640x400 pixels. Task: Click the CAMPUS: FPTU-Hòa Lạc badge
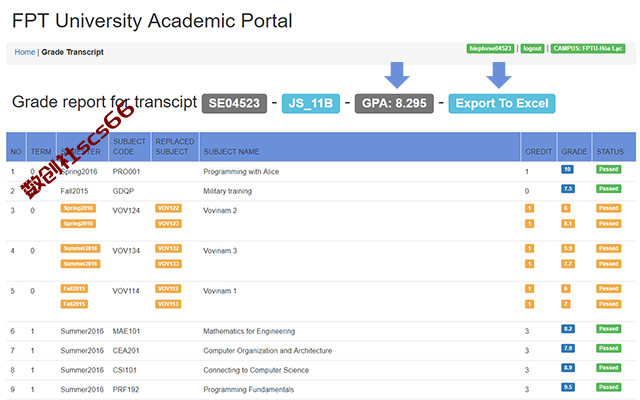(x=588, y=49)
